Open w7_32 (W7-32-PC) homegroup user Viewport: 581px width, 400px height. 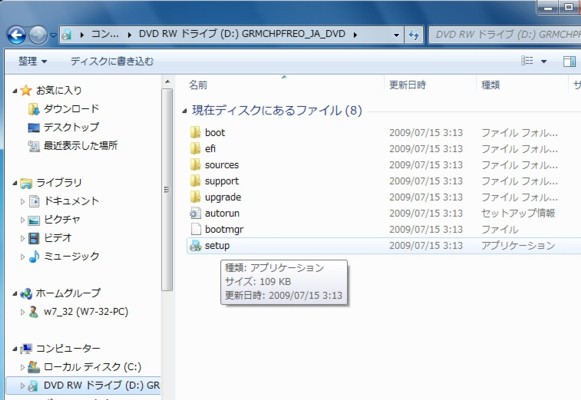pyautogui.click(x=86, y=311)
